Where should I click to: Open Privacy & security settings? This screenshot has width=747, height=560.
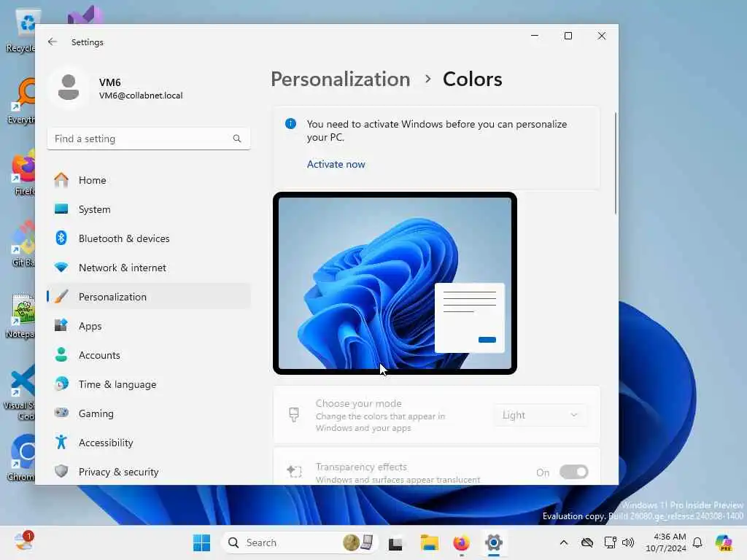point(149,472)
